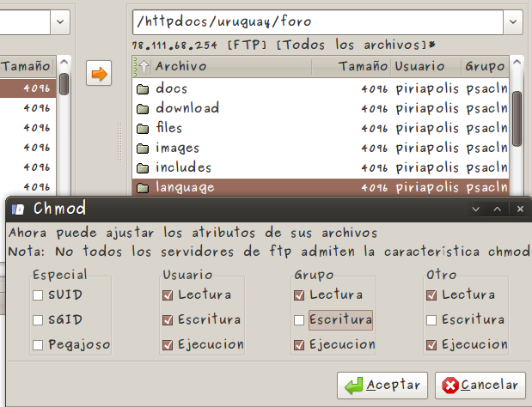Click the files folder icon

coord(143,129)
